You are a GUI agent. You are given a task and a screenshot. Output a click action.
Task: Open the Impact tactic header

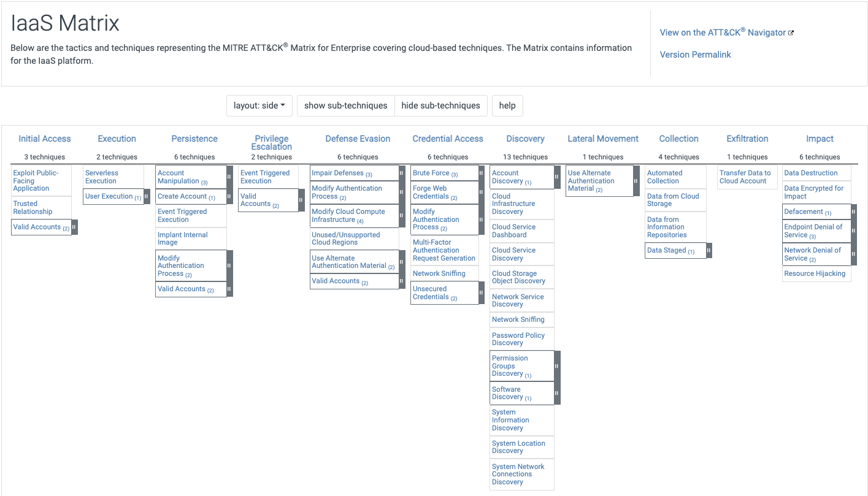[x=820, y=139]
